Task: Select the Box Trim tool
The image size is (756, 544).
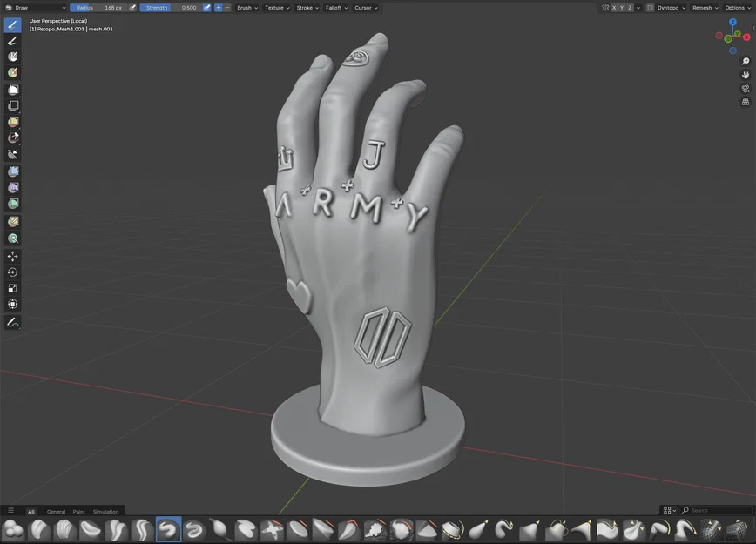Action: point(13,138)
